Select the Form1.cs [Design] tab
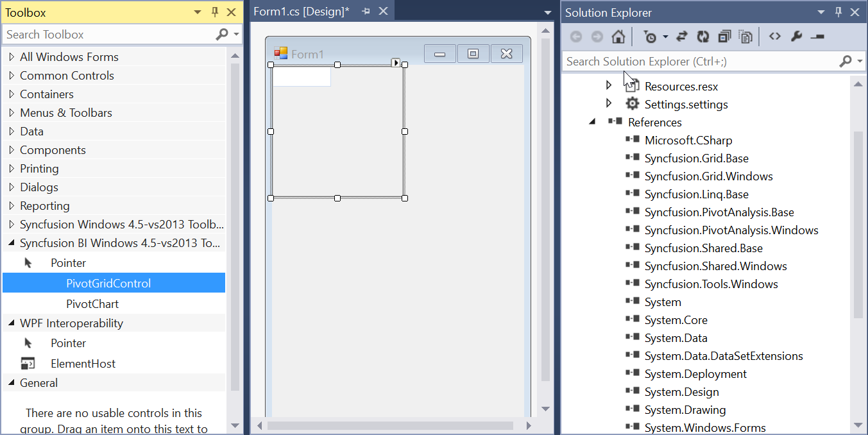The height and width of the screenshot is (435, 868). point(302,12)
